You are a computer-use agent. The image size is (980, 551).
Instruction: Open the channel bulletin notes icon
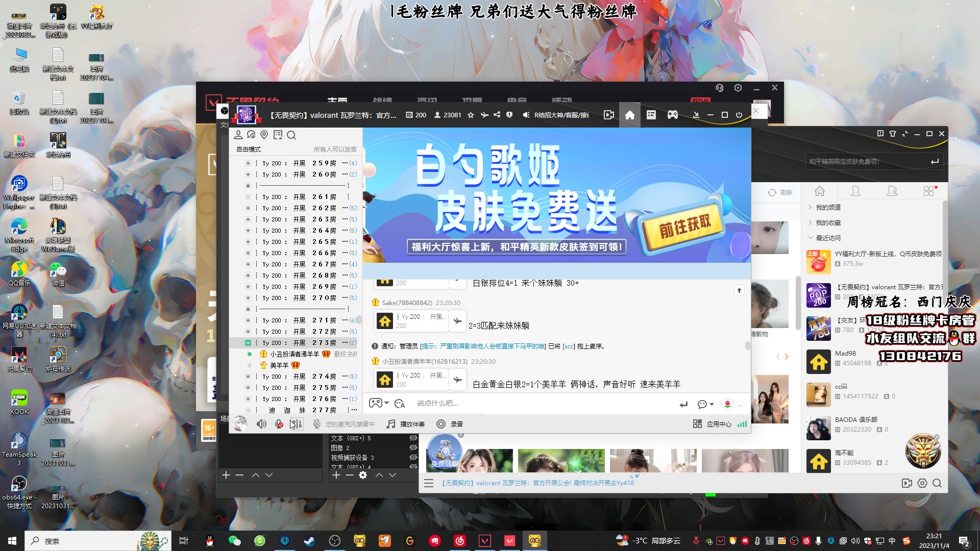278,135
